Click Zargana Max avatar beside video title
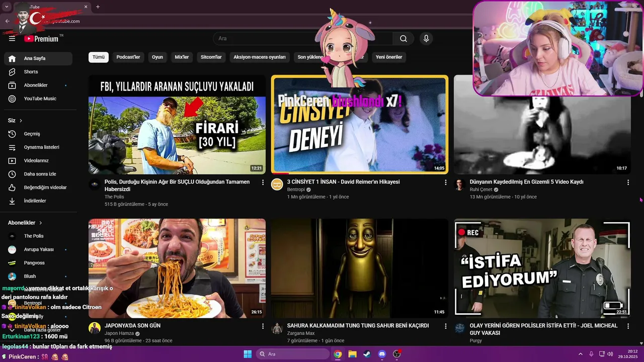This screenshot has width=644, height=362. click(277, 328)
